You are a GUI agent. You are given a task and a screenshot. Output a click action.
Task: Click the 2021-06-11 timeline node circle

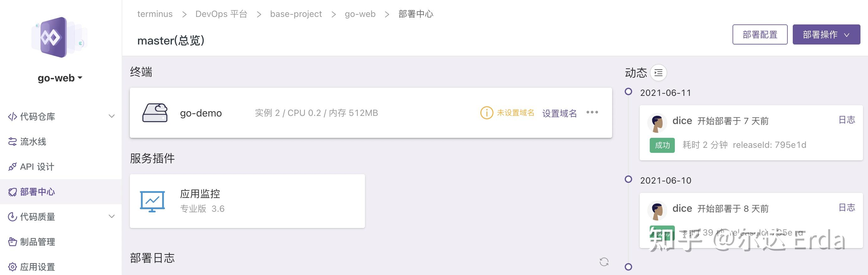pyautogui.click(x=628, y=91)
